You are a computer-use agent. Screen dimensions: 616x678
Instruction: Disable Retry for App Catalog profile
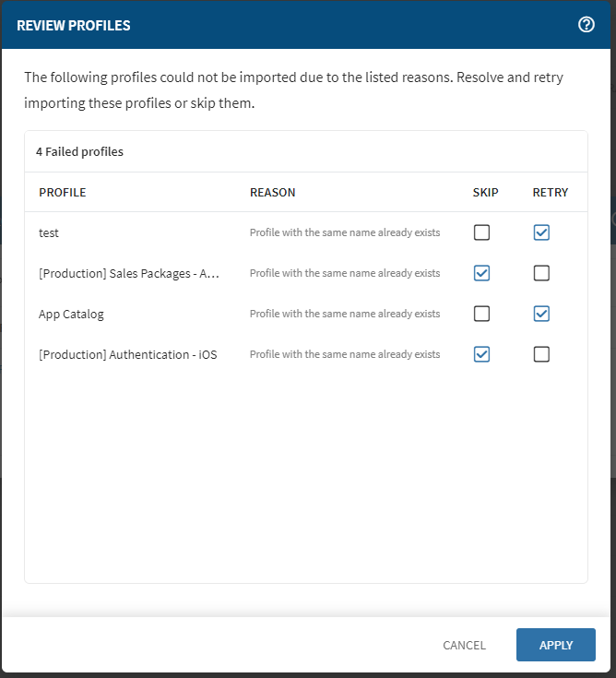541,314
